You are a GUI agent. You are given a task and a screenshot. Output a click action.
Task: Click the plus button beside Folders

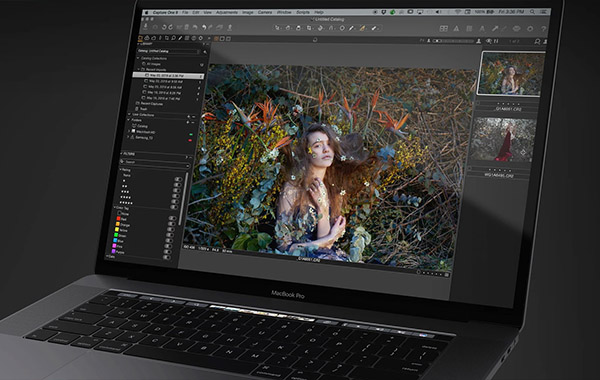(x=188, y=122)
